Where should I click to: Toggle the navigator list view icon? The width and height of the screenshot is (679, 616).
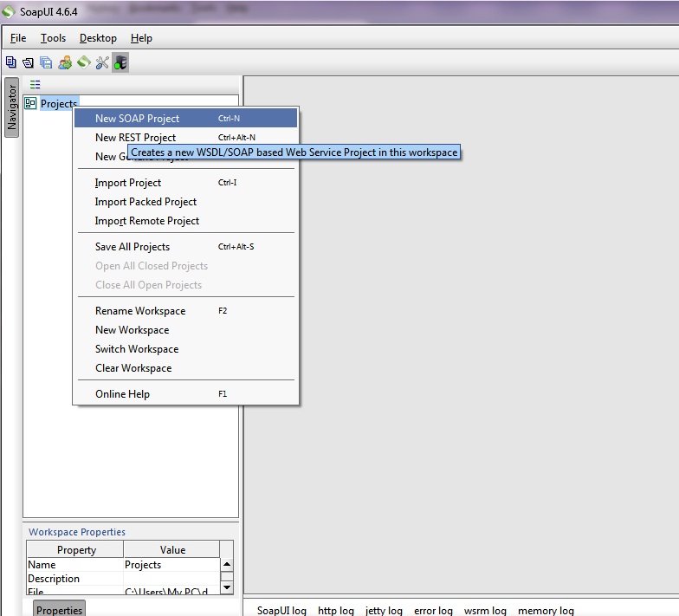tap(36, 85)
